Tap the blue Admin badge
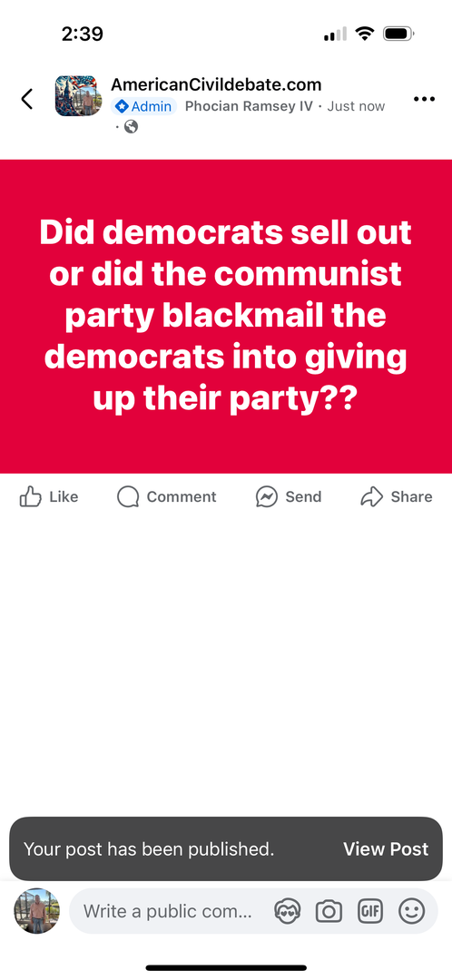Screen dimensions: 452x980 (x=143, y=106)
